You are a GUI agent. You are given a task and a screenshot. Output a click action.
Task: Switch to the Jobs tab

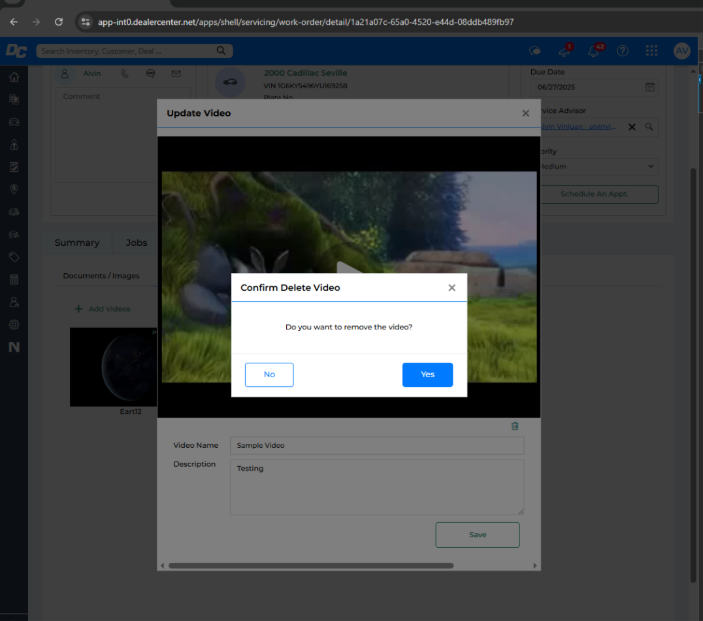coord(136,243)
